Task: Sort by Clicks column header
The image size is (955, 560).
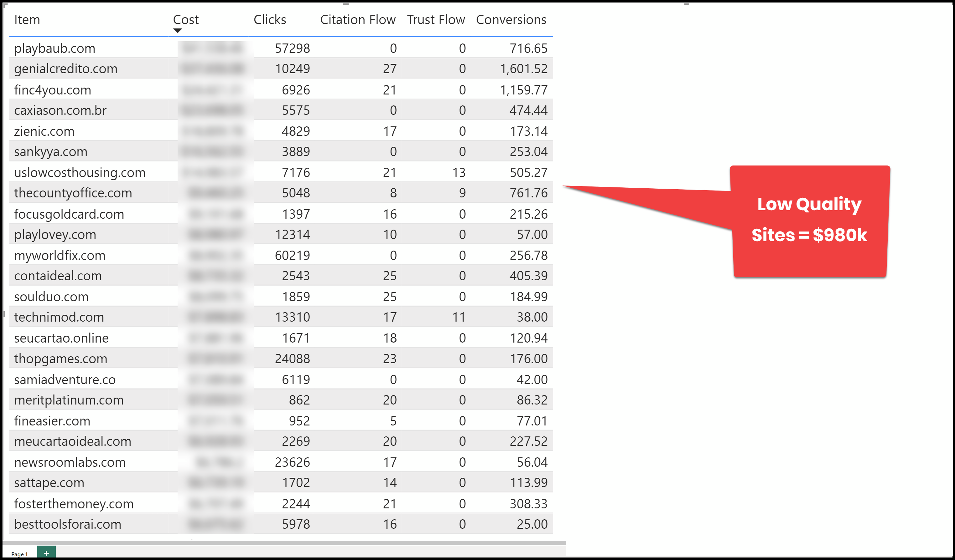Action: pos(269,20)
